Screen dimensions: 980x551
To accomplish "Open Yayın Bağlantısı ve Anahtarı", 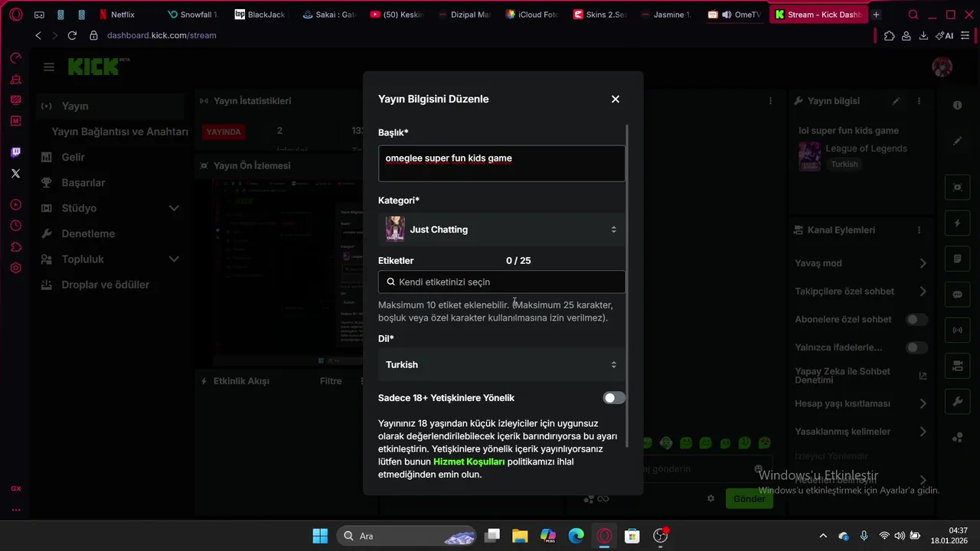I will click(x=119, y=132).
